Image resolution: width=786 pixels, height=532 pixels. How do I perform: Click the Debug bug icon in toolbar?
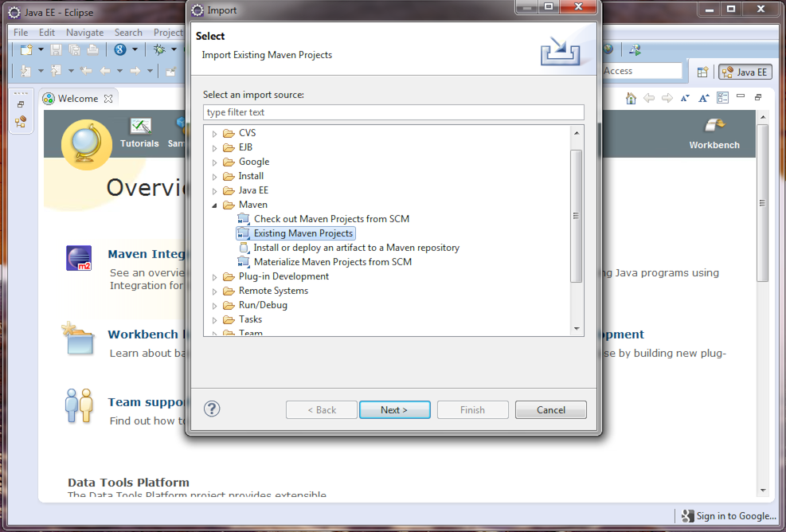(159, 49)
